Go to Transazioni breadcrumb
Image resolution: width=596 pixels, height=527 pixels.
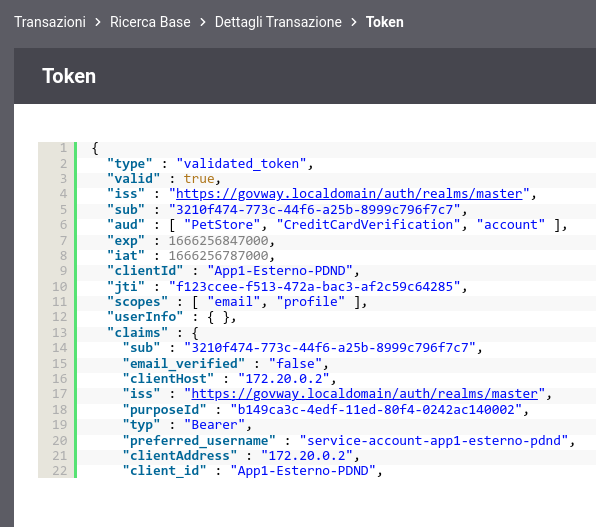(x=50, y=22)
